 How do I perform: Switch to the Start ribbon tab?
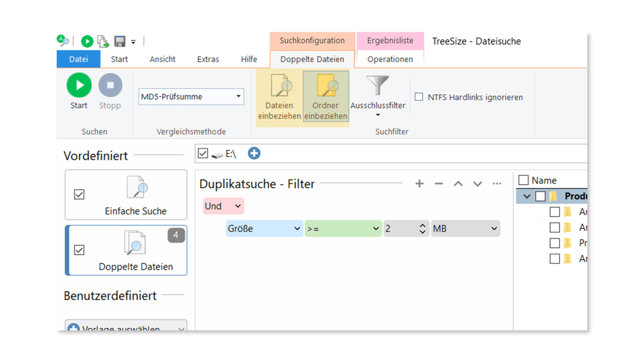(x=119, y=59)
